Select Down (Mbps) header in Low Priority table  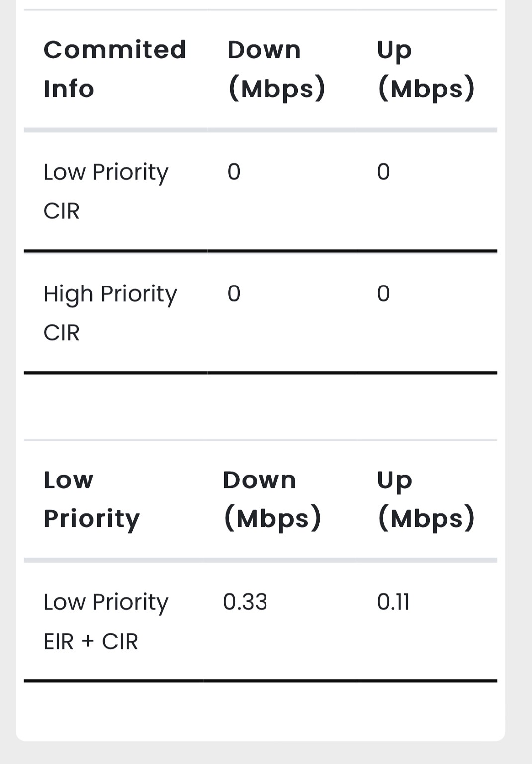[x=272, y=499]
